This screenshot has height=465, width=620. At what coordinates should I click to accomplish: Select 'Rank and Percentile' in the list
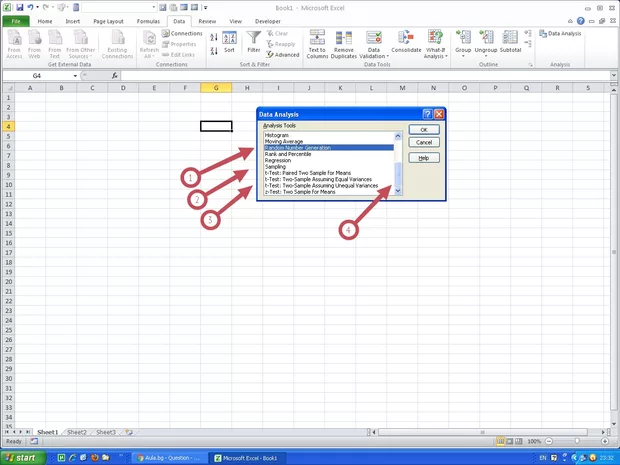coord(329,154)
